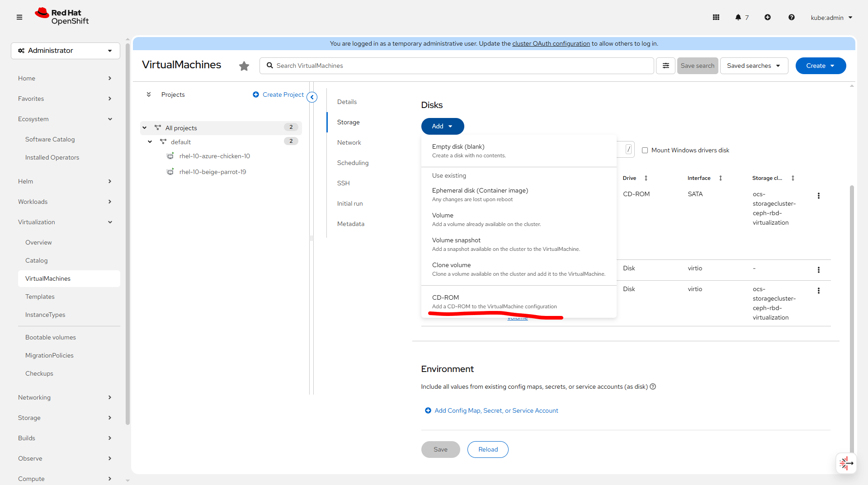868x485 pixels.
Task: Focus the Search VirtualMachines field
Action: (x=457, y=66)
